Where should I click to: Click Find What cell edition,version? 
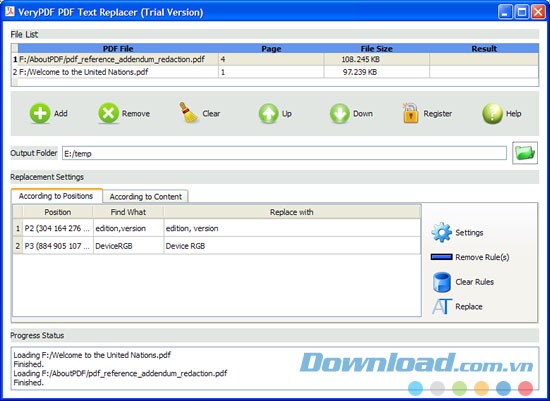click(128, 228)
